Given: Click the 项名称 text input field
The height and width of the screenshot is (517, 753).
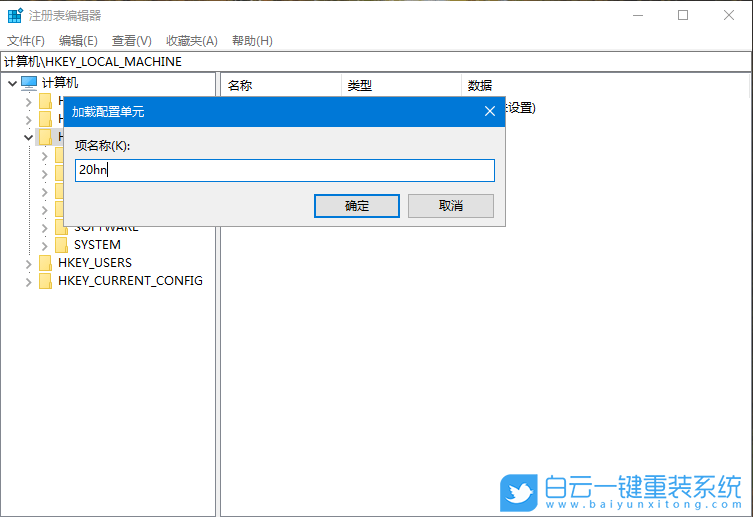Looking at the screenshot, I should click(x=285, y=170).
